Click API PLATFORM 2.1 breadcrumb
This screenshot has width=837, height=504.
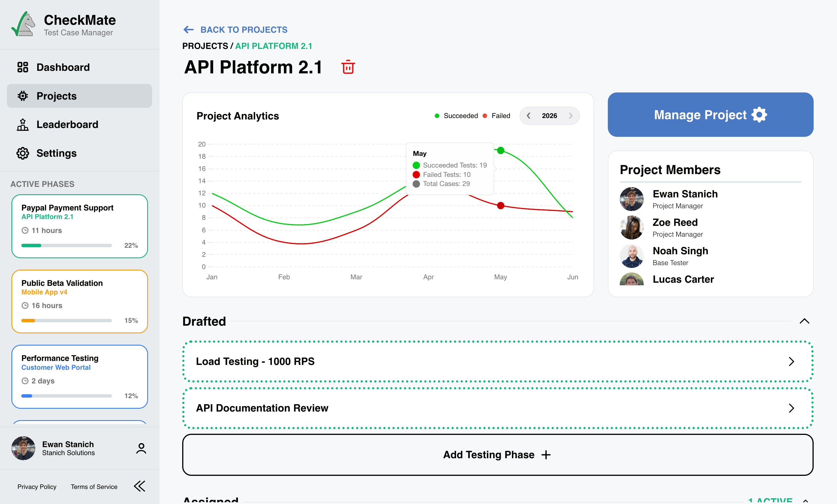click(x=274, y=46)
